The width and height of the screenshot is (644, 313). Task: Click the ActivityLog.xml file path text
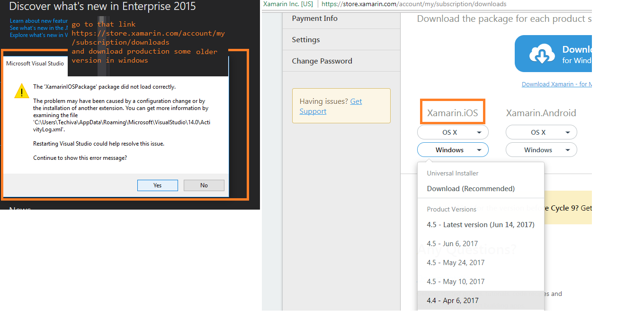coord(122,126)
